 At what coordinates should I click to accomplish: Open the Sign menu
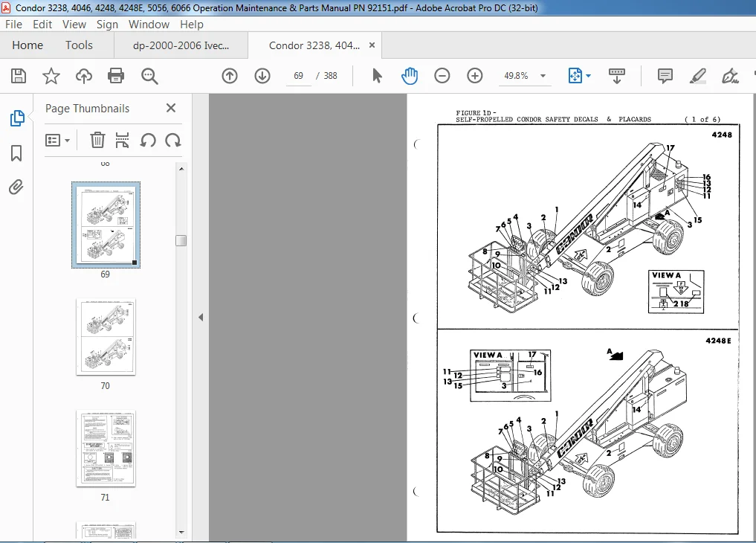point(107,24)
